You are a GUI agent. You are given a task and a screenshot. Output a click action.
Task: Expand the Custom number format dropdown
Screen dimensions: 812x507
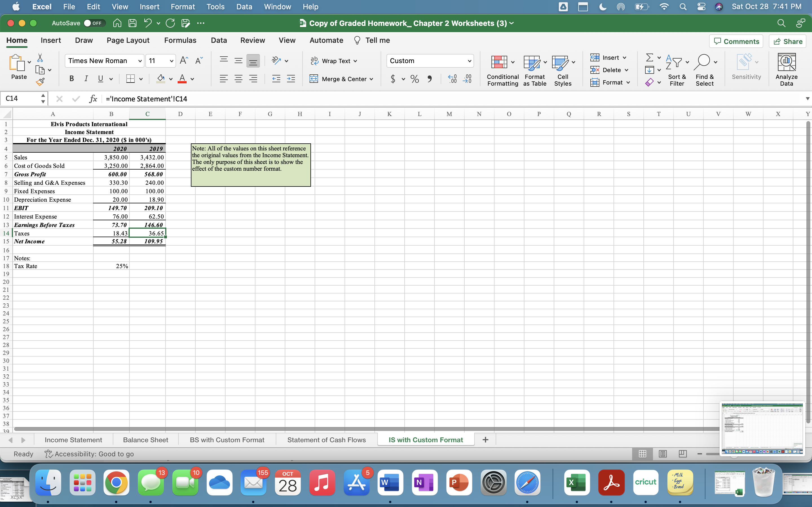coord(469,61)
